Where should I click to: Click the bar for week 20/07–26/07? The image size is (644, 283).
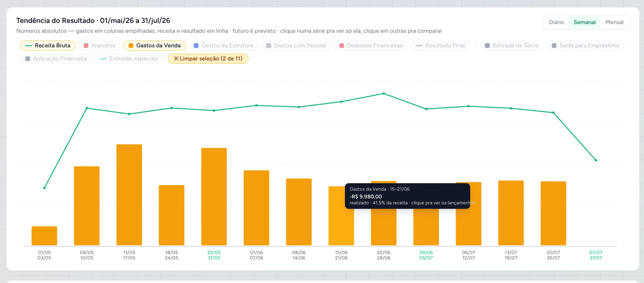(554, 213)
